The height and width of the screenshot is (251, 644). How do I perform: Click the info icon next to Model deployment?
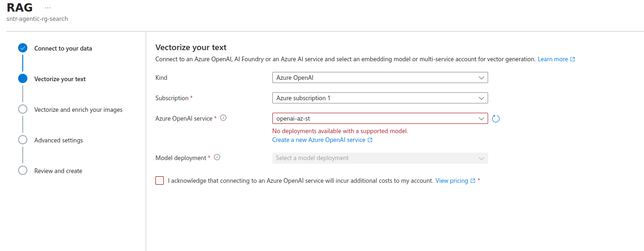pos(217,157)
